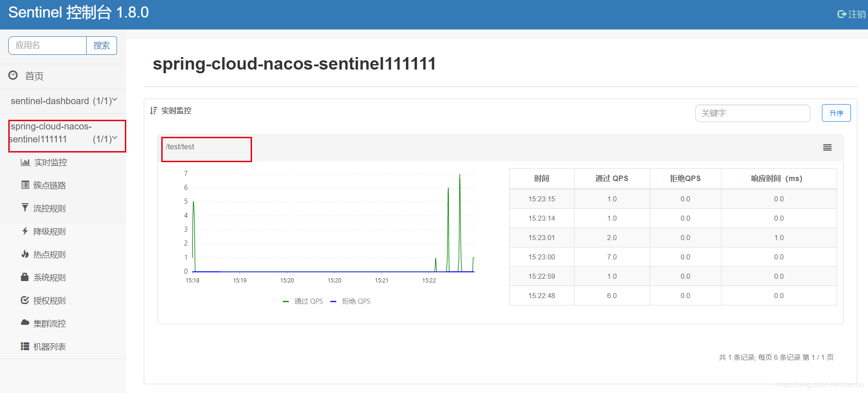The image size is (868, 393).
Task: Open 机器列表 machine list menu
Action: pyautogui.click(x=50, y=346)
